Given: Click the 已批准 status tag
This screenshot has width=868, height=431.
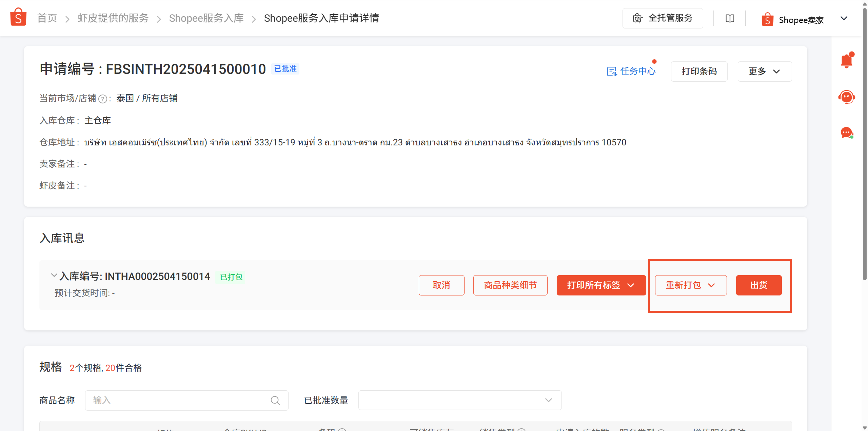Looking at the screenshot, I should point(285,69).
